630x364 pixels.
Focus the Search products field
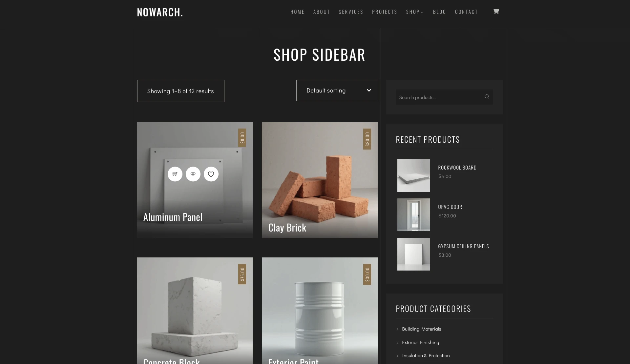tap(439, 97)
